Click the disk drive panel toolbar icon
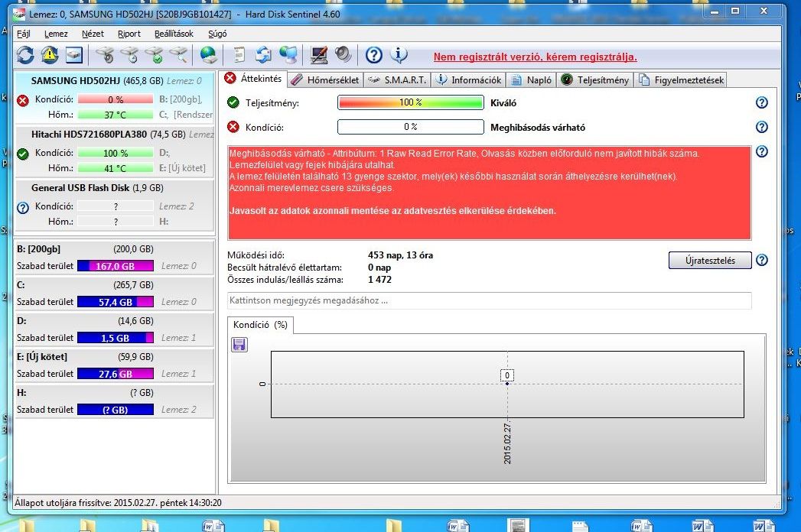 pyautogui.click(x=74, y=54)
